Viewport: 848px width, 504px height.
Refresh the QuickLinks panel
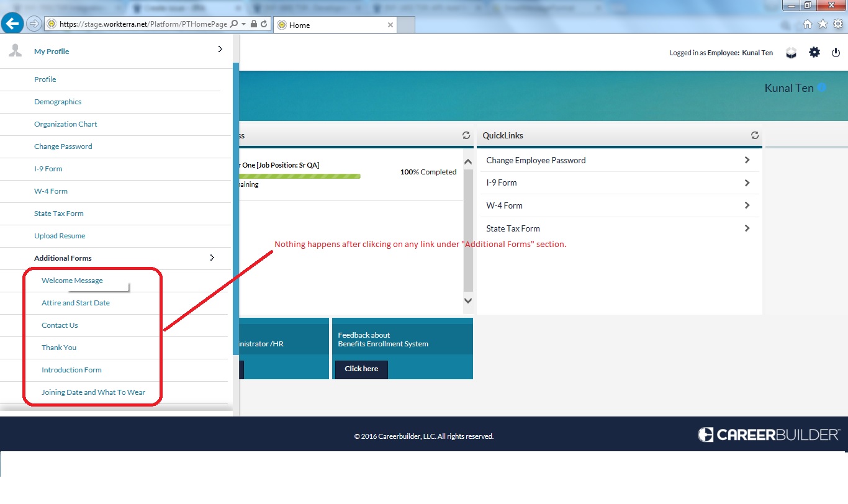[755, 135]
